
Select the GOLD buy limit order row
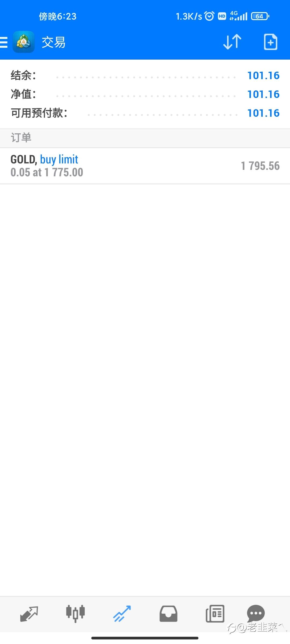tap(145, 166)
